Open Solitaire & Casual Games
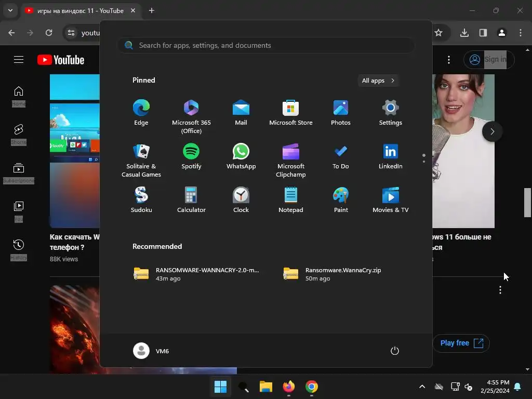 coord(141,160)
